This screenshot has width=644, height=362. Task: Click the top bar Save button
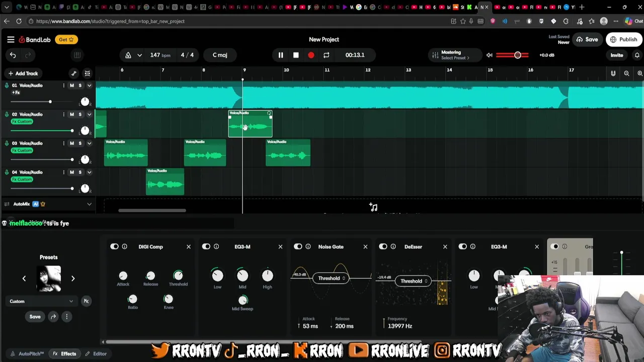click(x=587, y=40)
